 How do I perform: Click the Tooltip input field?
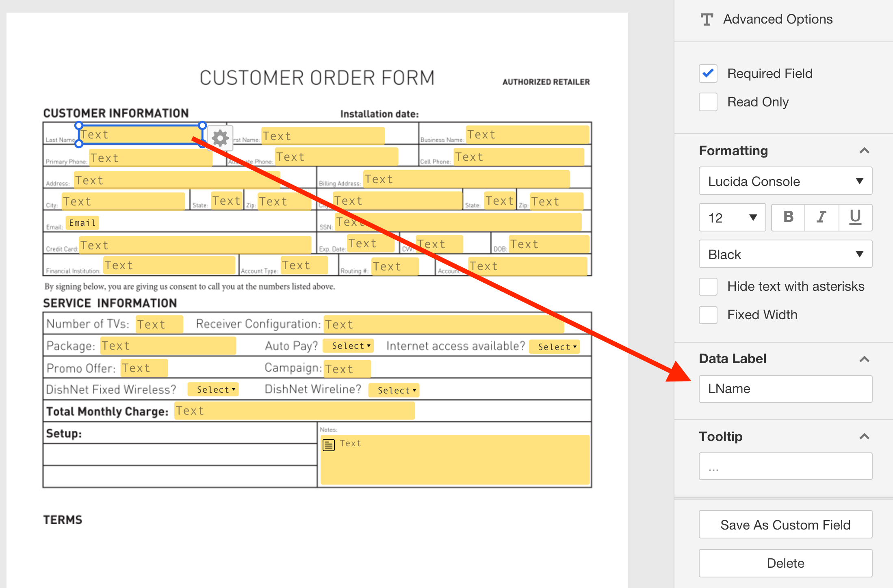click(x=785, y=466)
